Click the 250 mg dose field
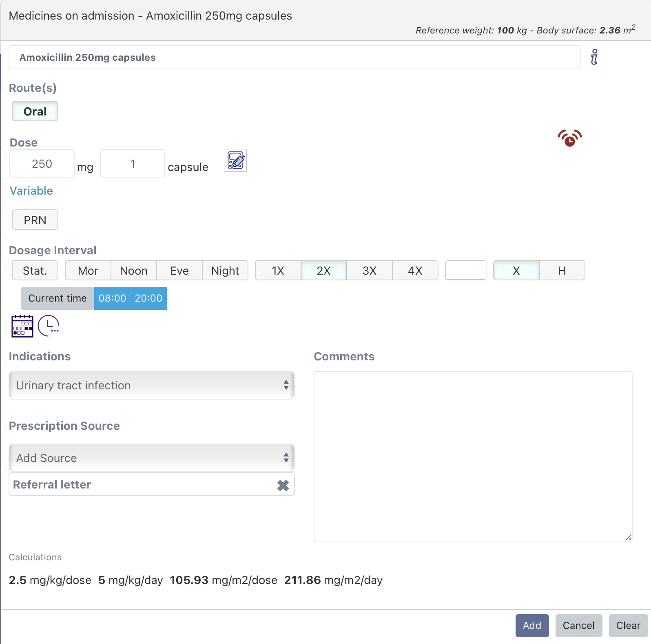Screen dimensions: 651x644 pos(42,164)
